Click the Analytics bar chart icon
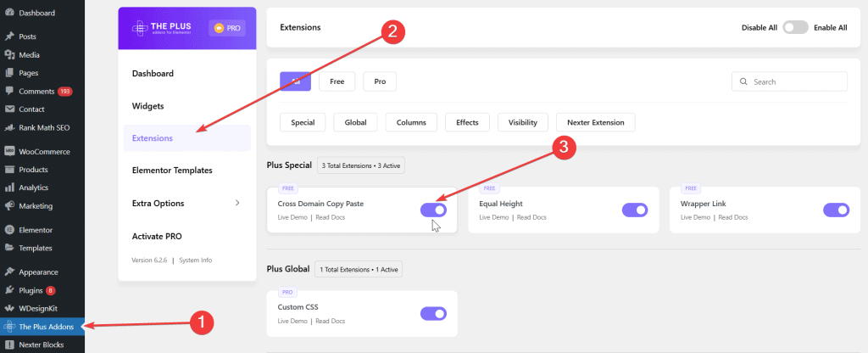Image resolution: width=868 pixels, height=353 pixels. point(9,188)
